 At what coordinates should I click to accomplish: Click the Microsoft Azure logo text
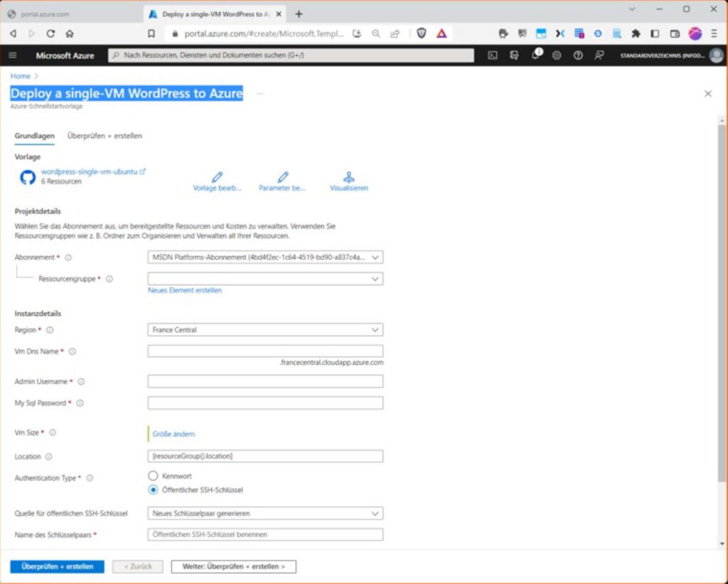[x=65, y=55]
